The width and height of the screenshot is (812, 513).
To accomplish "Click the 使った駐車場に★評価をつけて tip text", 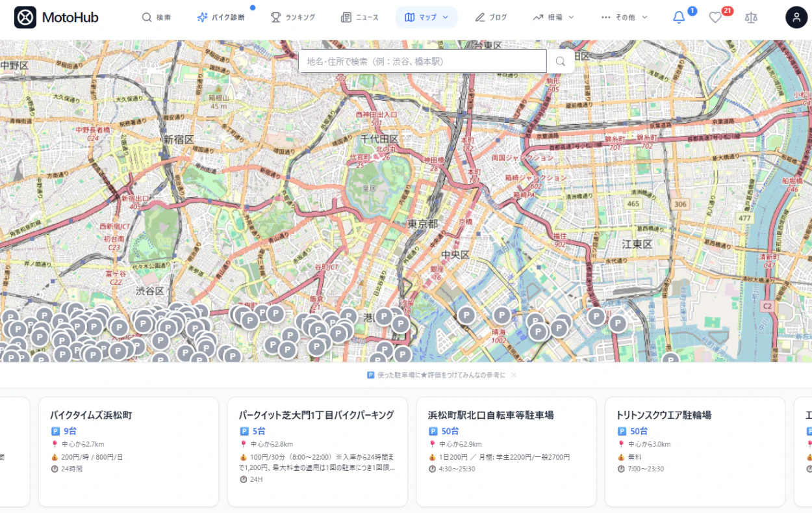I will 441,375.
